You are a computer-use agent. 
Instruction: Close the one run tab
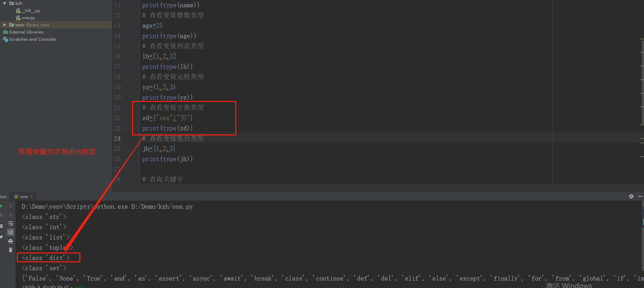(31, 196)
